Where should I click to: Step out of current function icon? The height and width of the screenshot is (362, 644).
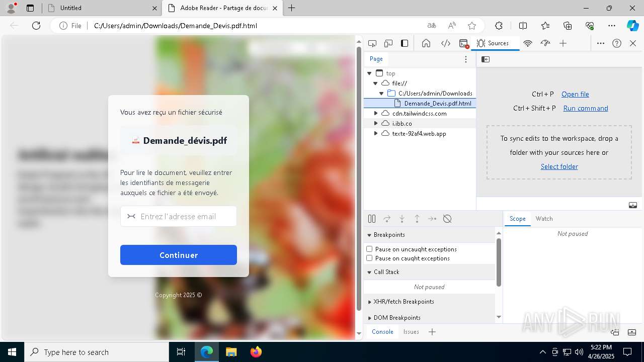417,219
